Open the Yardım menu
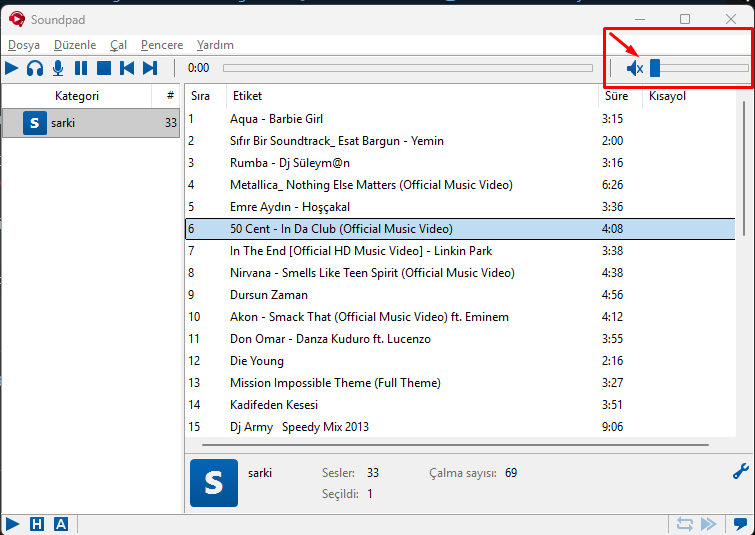The width and height of the screenshot is (755, 535). pyautogui.click(x=215, y=45)
